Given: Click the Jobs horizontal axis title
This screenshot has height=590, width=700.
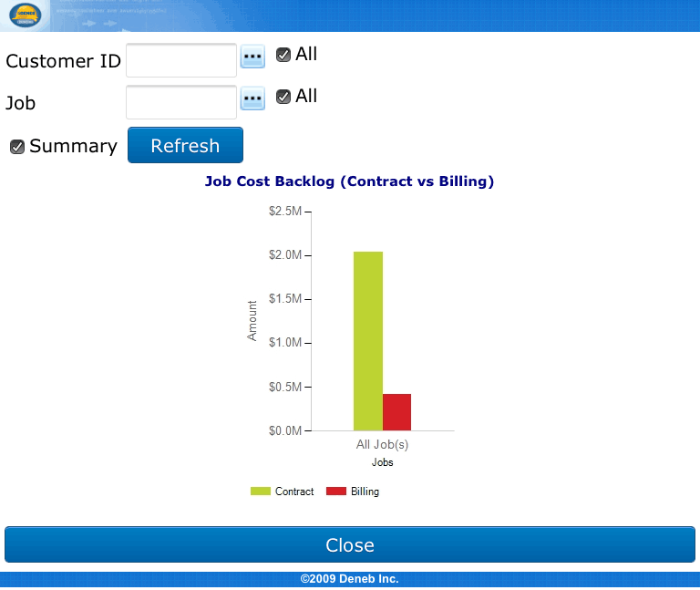Looking at the screenshot, I should [383, 462].
